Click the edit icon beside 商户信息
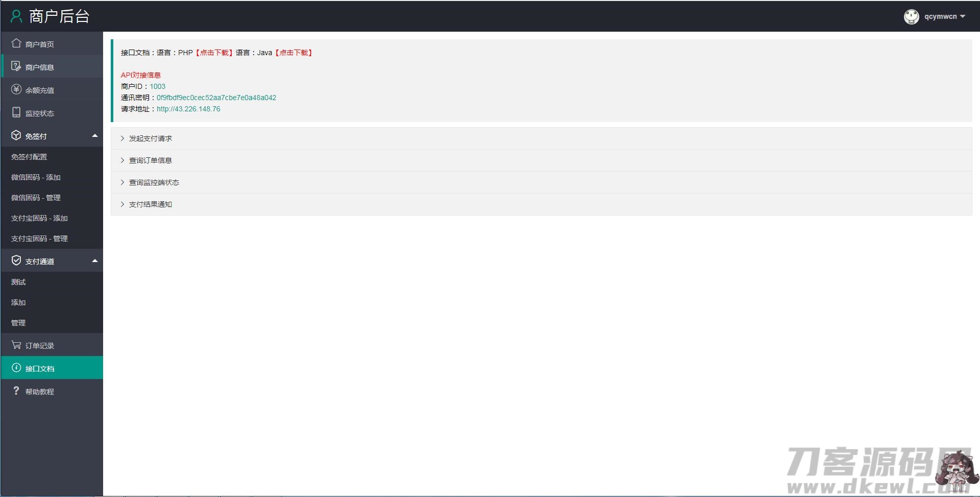Screen dimensions: 980x497 [16, 66]
